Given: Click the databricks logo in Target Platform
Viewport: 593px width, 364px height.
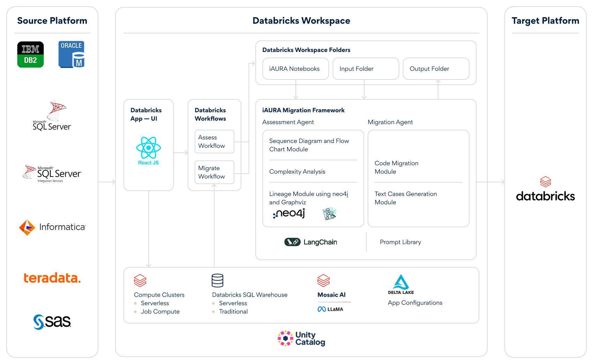Looking at the screenshot, I should tap(545, 190).
